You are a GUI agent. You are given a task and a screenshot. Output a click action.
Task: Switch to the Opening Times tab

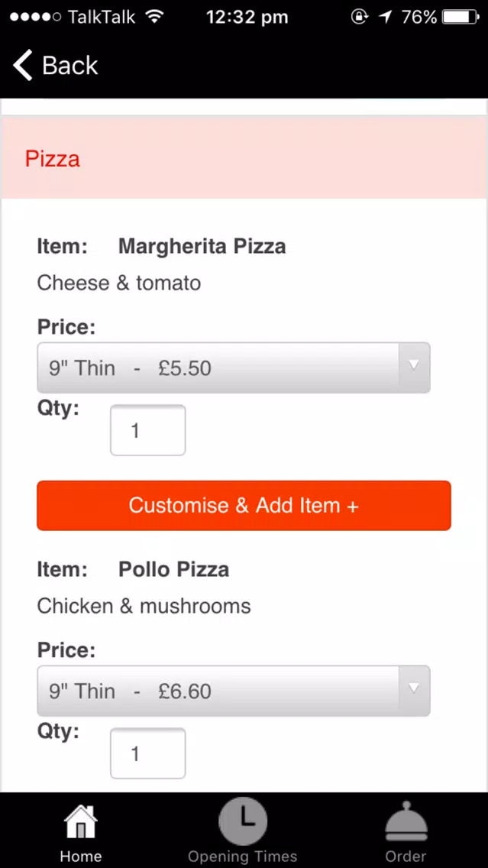tap(243, 856)
